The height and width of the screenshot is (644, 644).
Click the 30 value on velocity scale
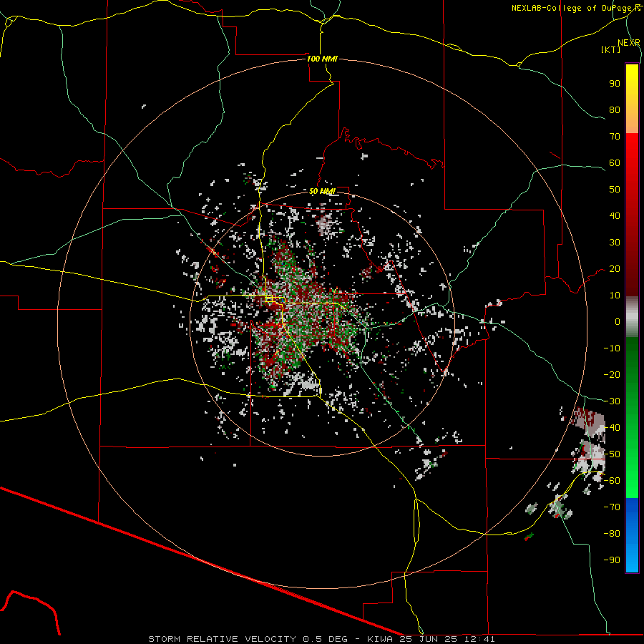[x=615, y=243]
